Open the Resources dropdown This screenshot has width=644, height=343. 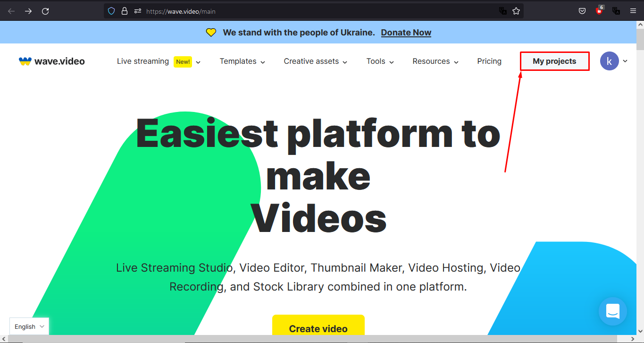(435, 61)
